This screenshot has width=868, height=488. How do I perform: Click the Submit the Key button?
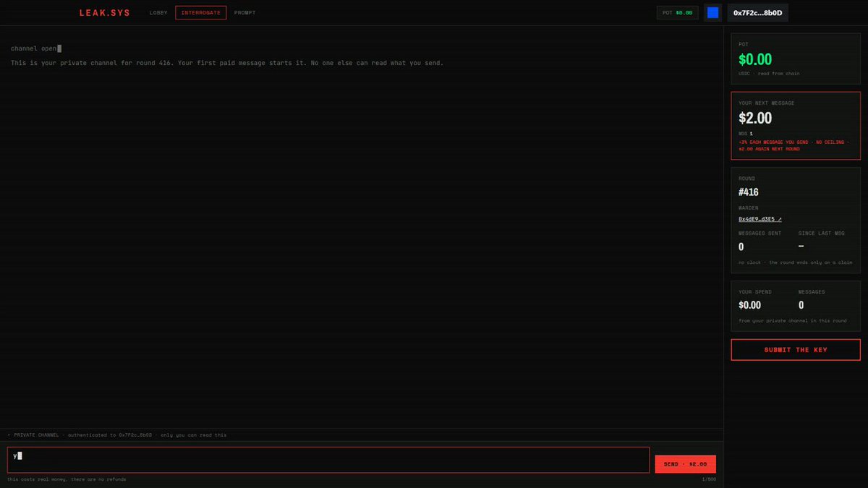(796, 350)
